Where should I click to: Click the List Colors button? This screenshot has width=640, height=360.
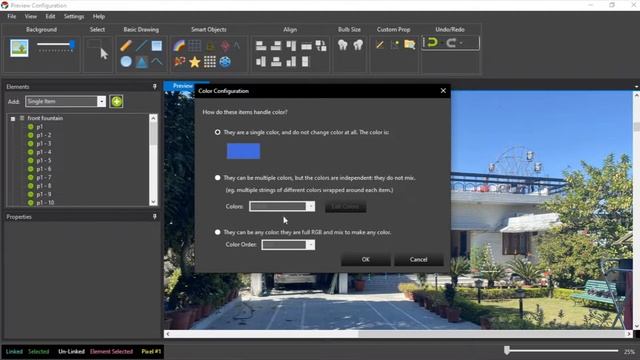click(345, 207)
